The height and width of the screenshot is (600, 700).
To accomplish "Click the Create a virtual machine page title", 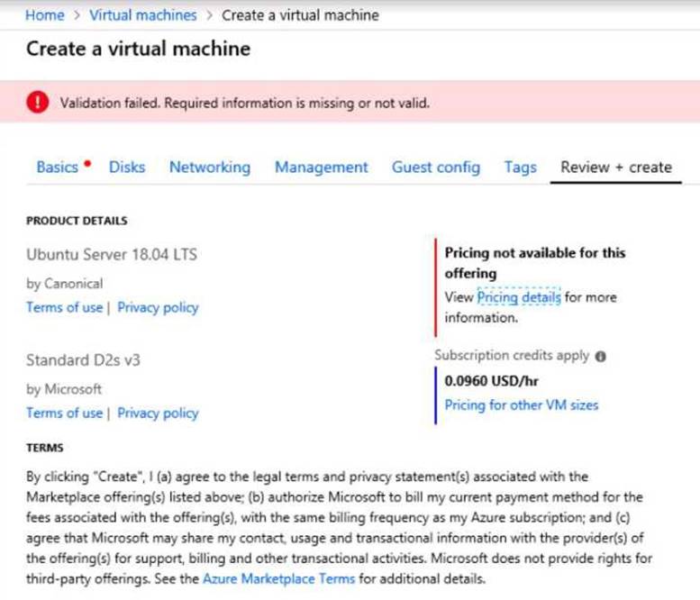I will [x=139, y=49].
